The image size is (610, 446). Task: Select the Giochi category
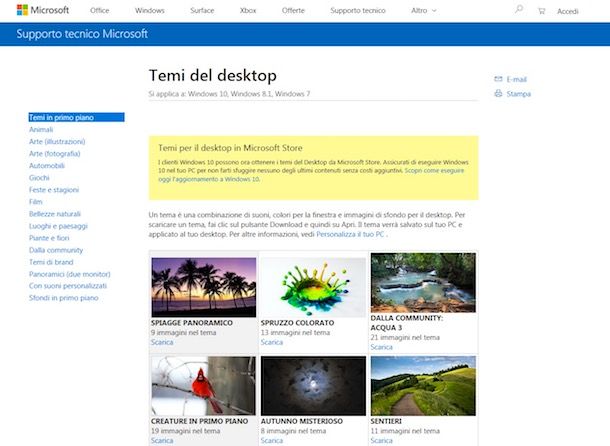click(x=39, y=178)
